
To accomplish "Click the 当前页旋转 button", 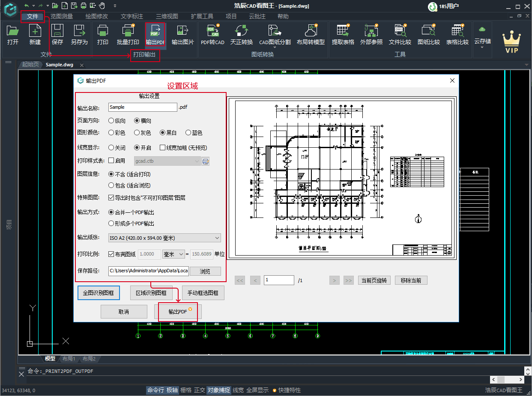I will click(x=374, y=280).
